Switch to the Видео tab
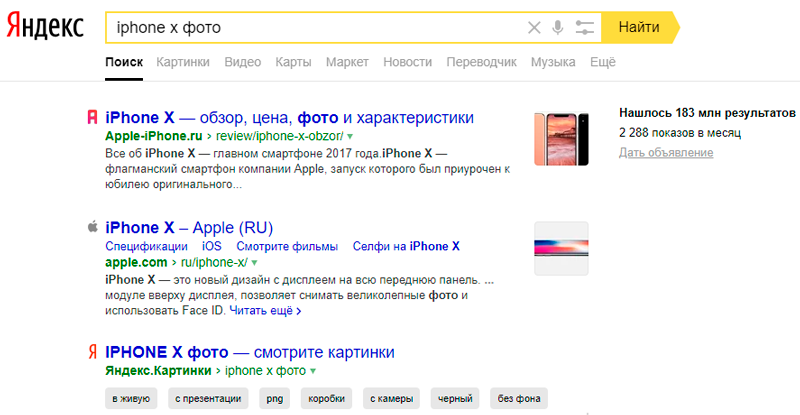The width and height of the screenshot is (800, 415). click(242, 62)
